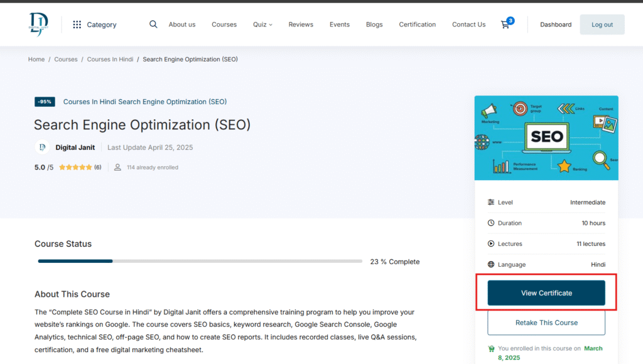This screenshot has height=364, width=643.
Task: Click the clock Duration icon
Action: pos(491,223)
